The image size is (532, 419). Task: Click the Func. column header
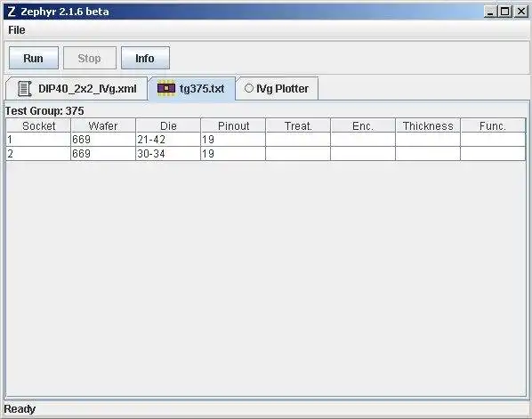[x=493, y=125]
